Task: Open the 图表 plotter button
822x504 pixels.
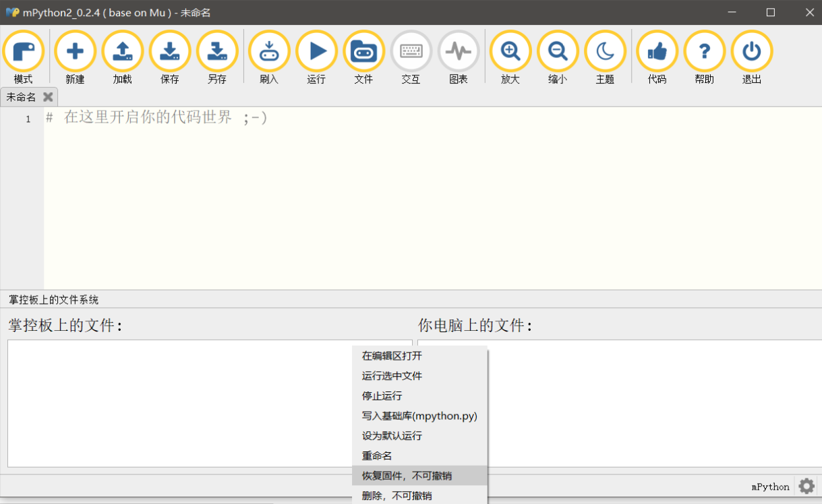Action: coord(459,57)
